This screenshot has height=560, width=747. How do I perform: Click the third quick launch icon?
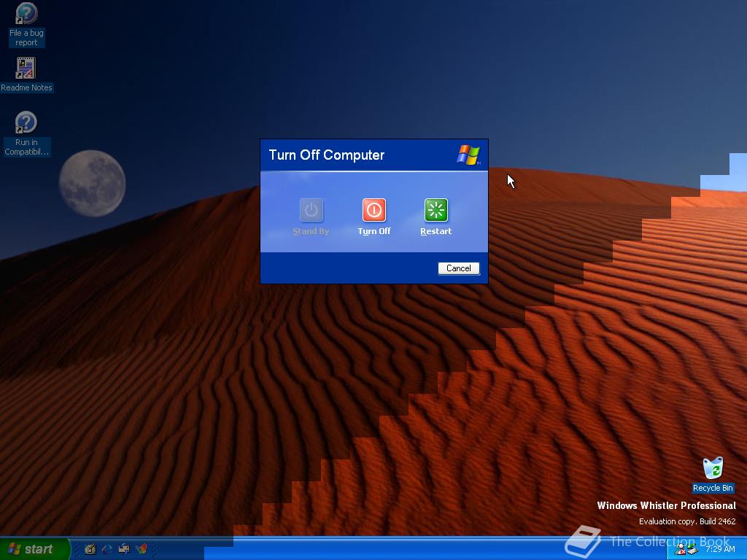(124, 549)
